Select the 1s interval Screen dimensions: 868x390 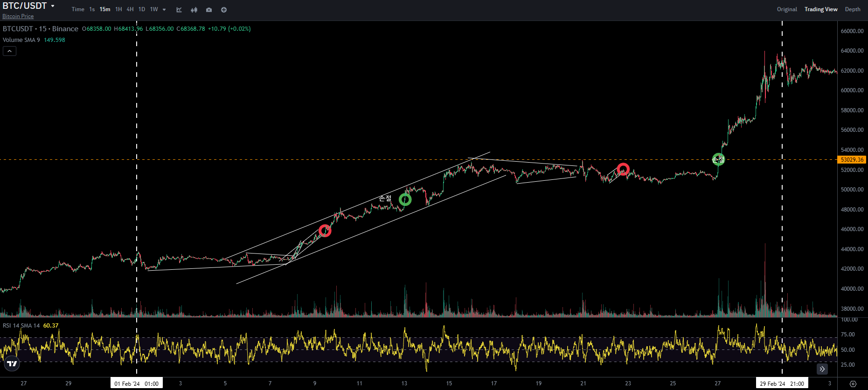[x=92, y=9]
